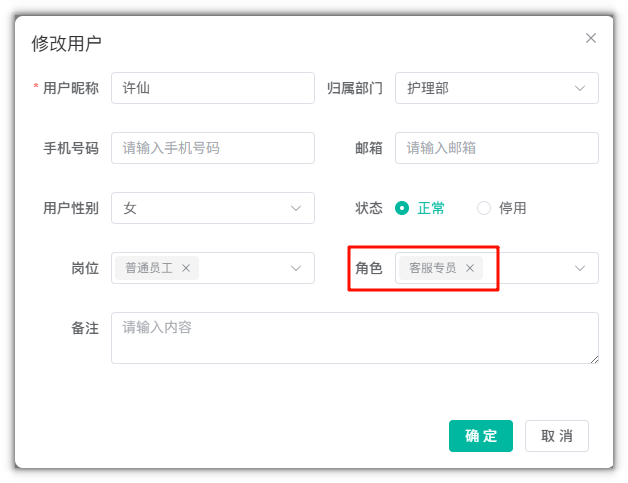Close the 修改用户 dialog with the X icon
Viewport: 628px width, 483px height.
pyautogui.click(x=591, y=38)
